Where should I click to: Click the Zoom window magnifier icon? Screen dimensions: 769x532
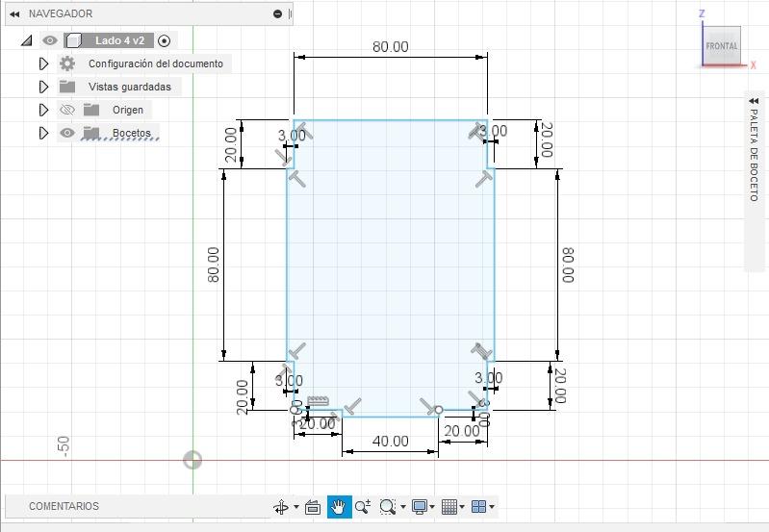tap(388, 506)
